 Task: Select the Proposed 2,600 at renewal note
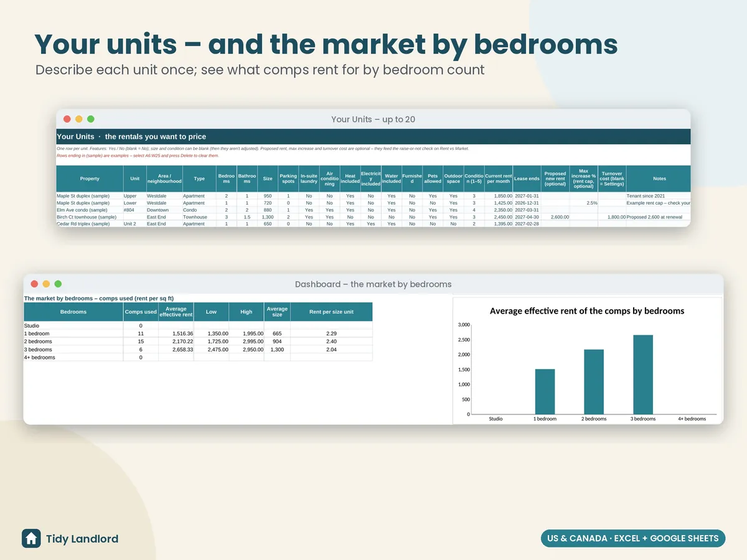pos(659,217)
